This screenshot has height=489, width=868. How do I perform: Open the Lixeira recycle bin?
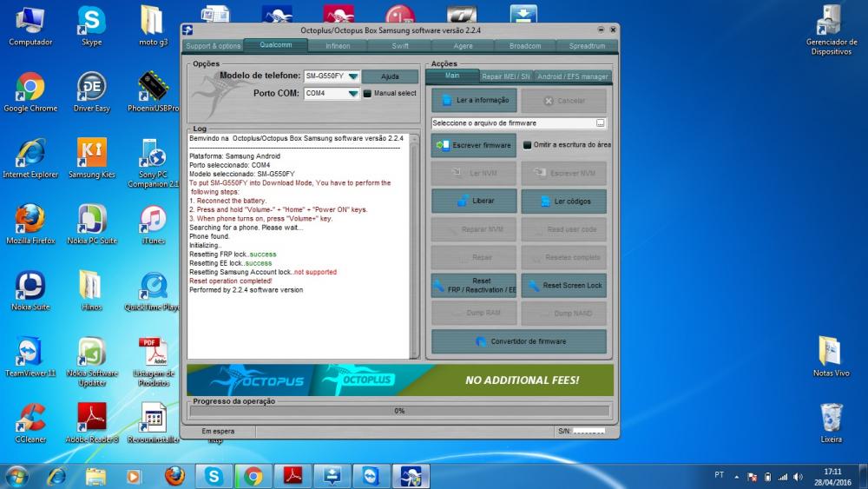tap(831, 424)
